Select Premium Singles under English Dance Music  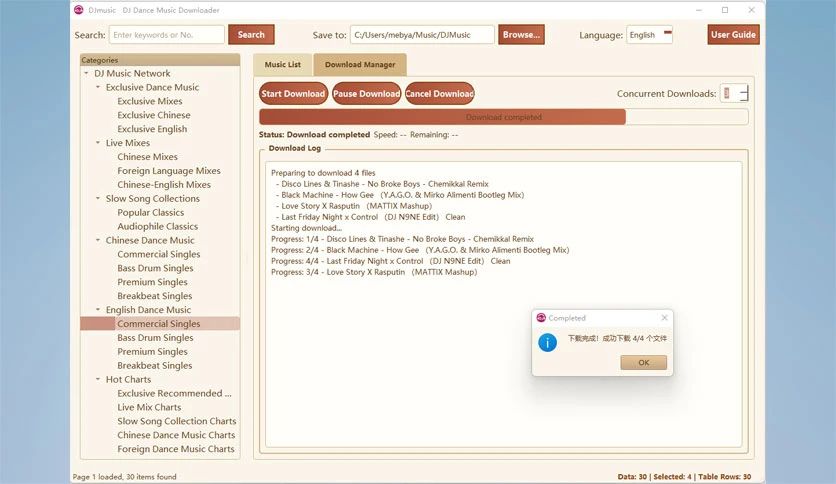(152, 351)
